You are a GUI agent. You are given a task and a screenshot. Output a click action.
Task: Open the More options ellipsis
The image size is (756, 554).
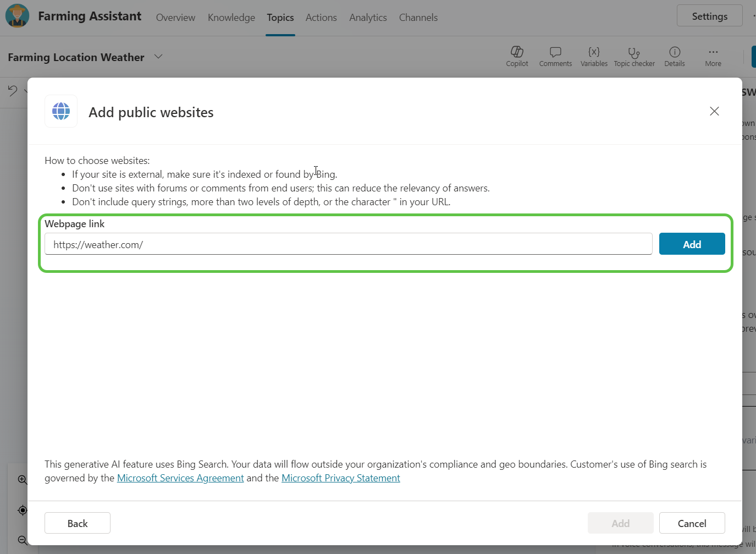click(713, 56)
